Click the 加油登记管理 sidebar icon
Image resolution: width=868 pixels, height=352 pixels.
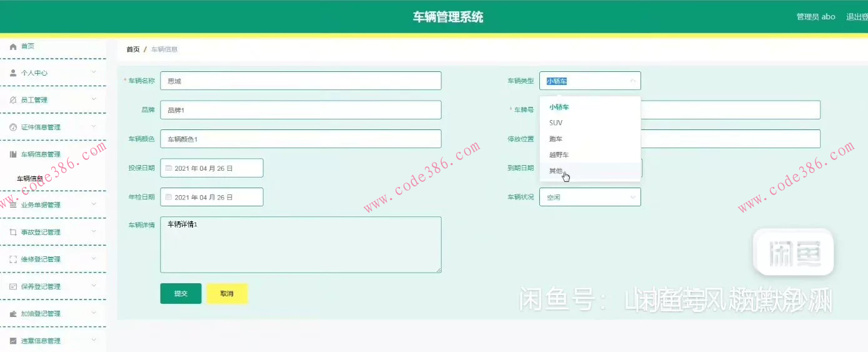13,313
